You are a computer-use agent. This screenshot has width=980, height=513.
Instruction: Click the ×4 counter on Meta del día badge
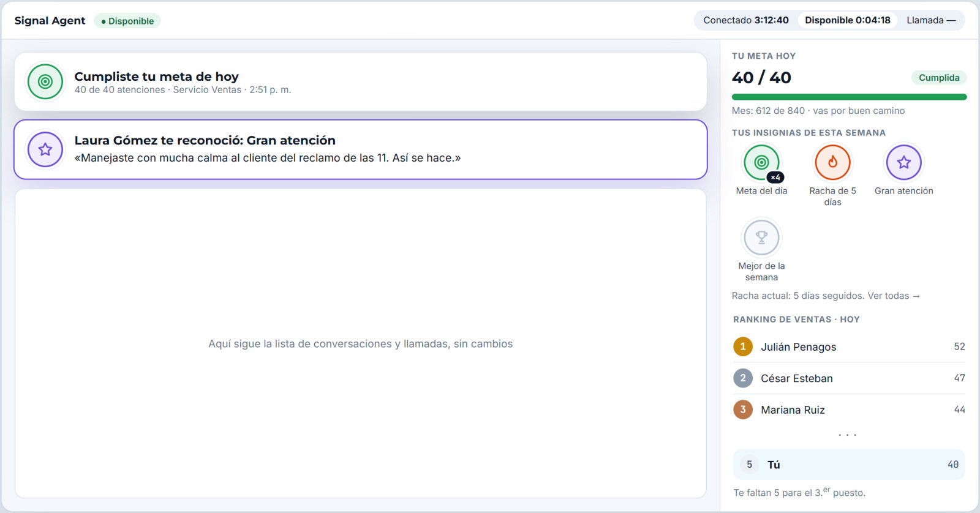[775, 178]
